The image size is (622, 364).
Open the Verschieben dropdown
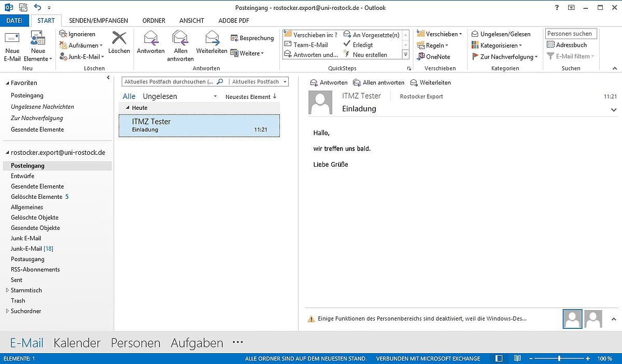[x=440, y=34]
